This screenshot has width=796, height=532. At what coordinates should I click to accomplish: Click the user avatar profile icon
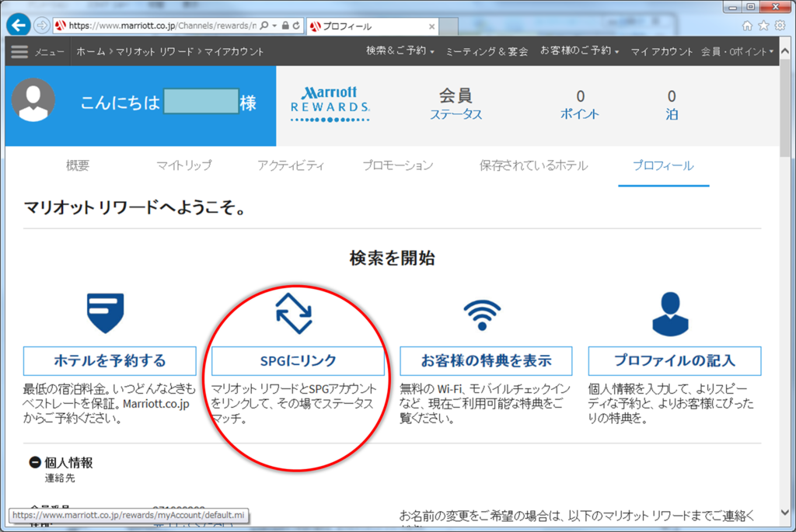point(33,100)
